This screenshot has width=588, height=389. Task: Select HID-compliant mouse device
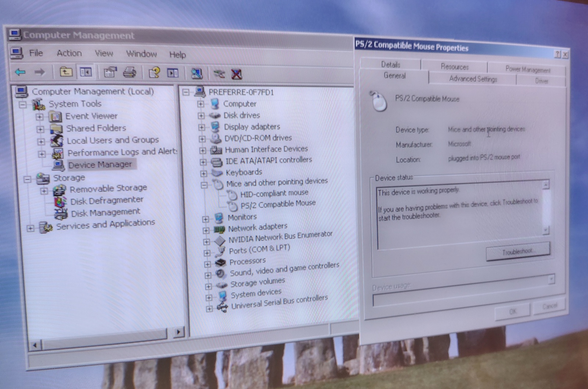(274, 193)
